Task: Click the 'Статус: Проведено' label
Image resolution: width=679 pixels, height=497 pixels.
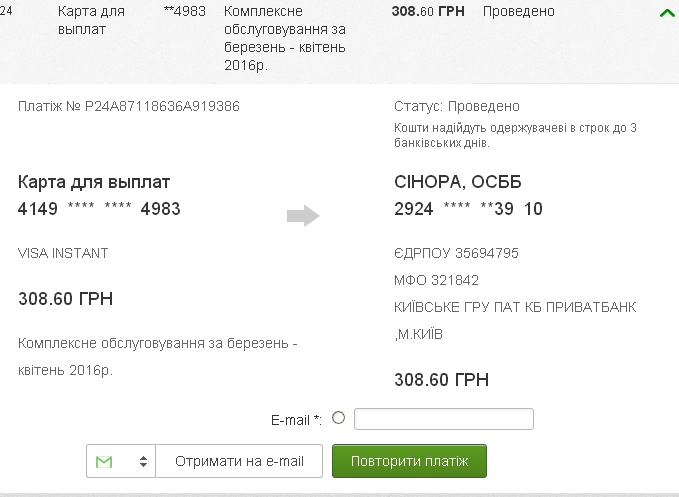Action: pyautogui.click(x=457, y=106)
